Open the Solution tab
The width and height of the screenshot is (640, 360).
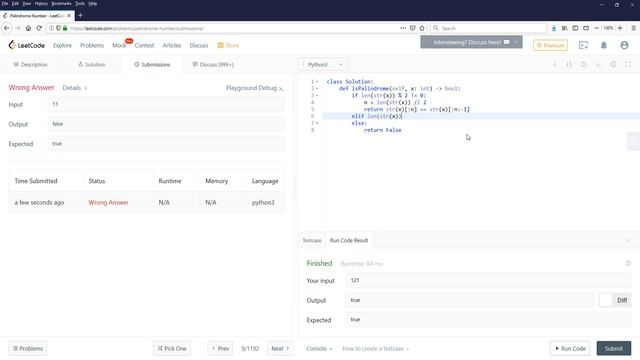[x=91, y=64]
